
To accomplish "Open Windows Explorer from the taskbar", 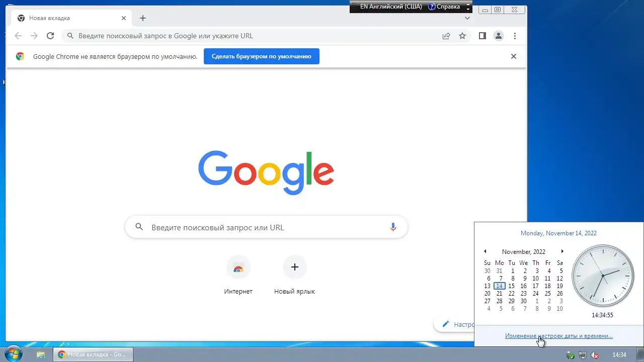I will point(41,354).
